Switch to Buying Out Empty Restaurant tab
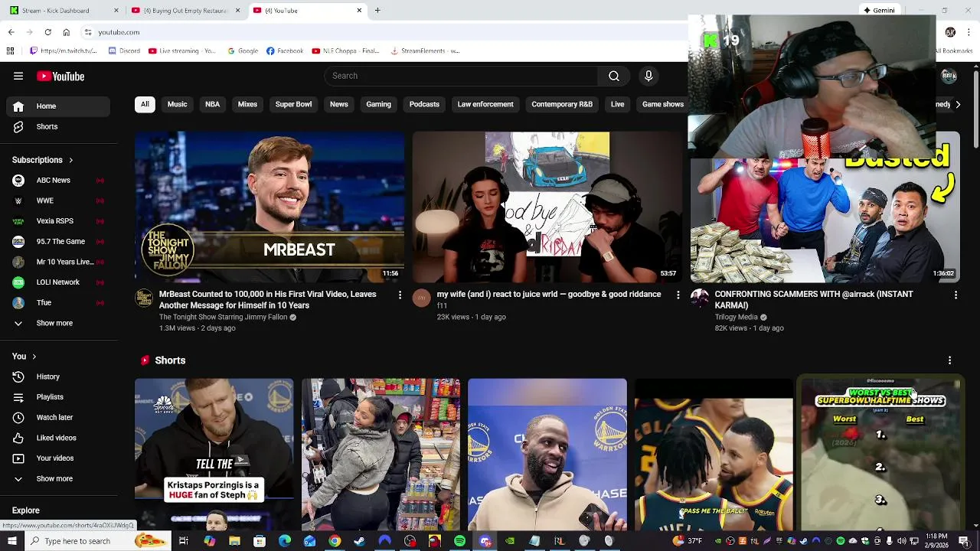This screenshot has height=551, width=980. tap(185, 11)
